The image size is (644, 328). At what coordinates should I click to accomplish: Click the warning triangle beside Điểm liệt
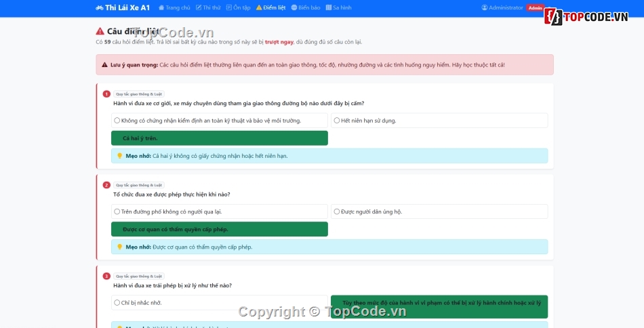coord(259,7)
